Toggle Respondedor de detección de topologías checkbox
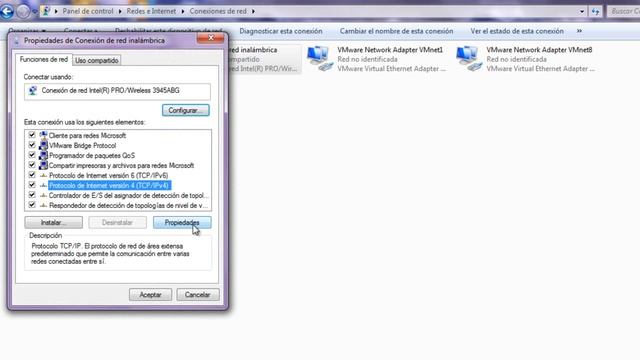 click(x=32, y=205)
